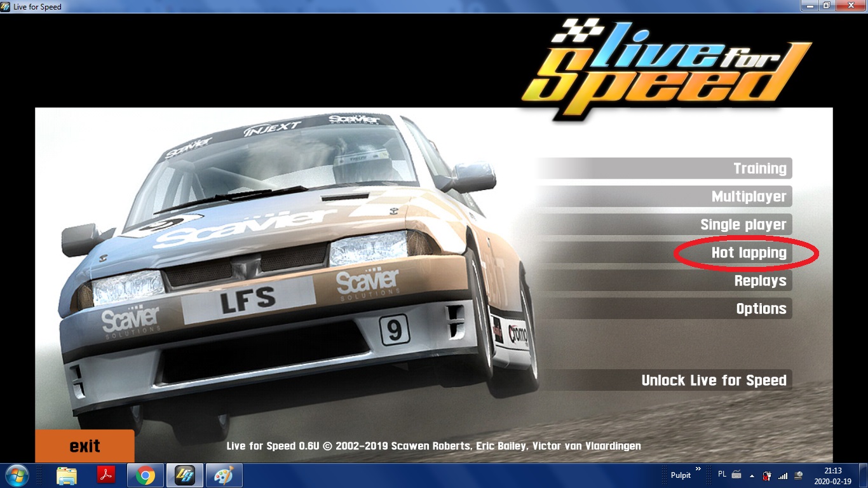Click the Pulpit desktop toolbar label
This screenshot has height=488, width=868.
coord(681,475)
